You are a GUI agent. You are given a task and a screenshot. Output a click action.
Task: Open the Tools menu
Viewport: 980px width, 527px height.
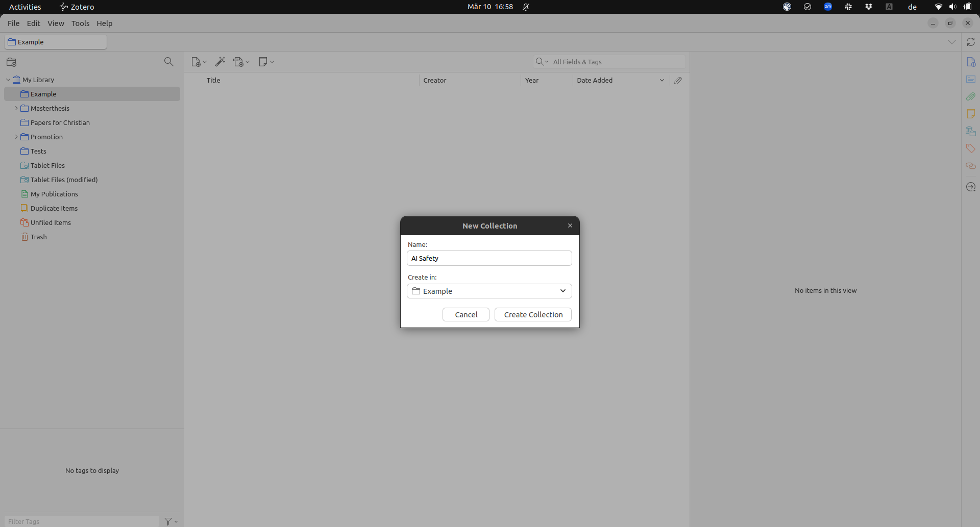(80, 23)
